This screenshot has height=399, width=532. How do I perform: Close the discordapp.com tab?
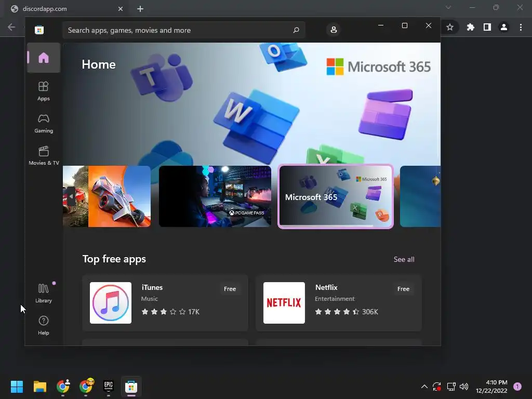pos(121,9)
